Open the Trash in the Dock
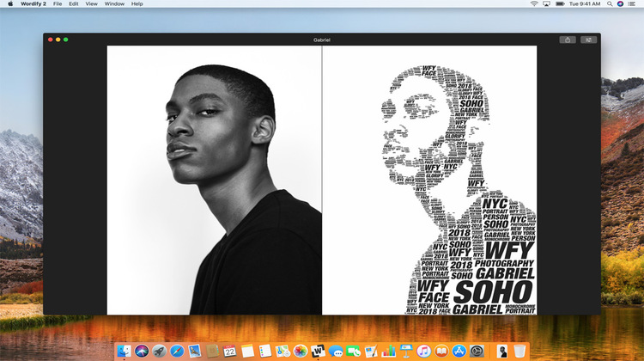The width and height of the screenshot is (644, 361). [519, 352]
